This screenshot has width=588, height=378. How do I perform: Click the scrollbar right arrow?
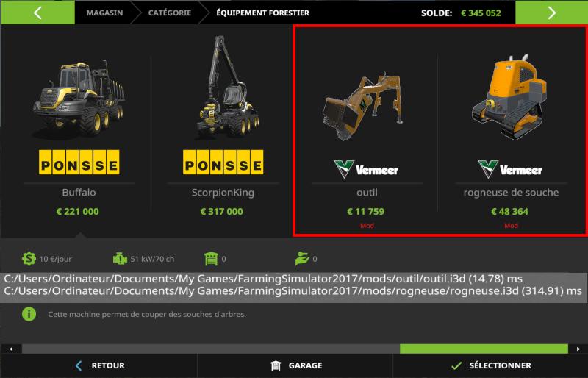(x=578, y=349)
